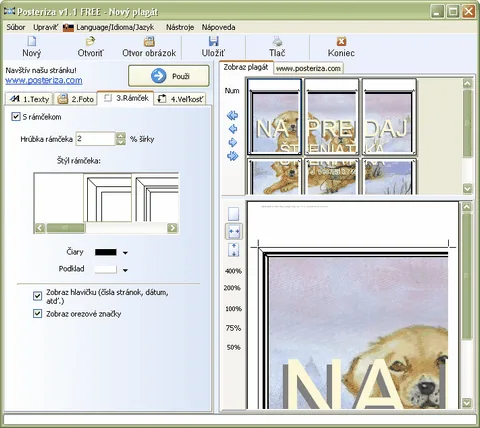The width and height of the screenshot is (480, 428).
Task: Select the top-middle poster page tile
Action: 332,117
